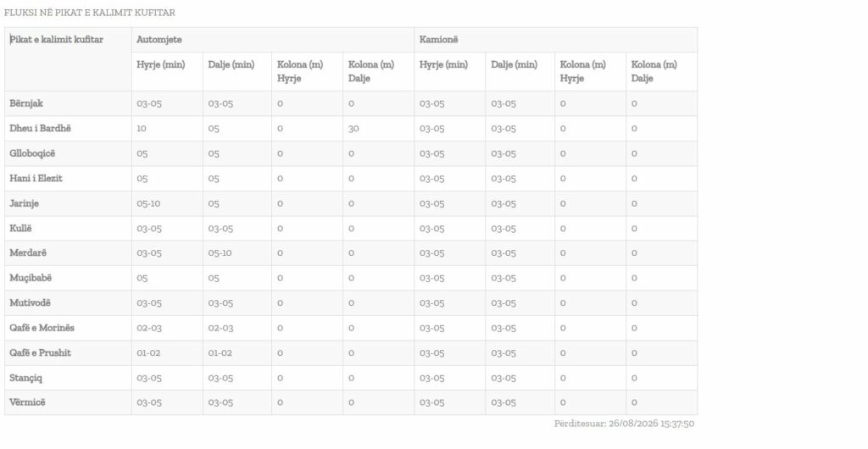Click the Merdarë exit time 05-10
The image size is (868, 449).
[x=220, y=253]
